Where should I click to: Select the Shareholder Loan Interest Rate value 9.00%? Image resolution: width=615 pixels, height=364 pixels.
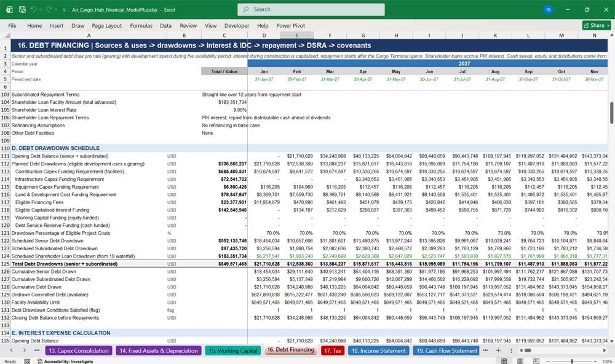pos(224,110)
